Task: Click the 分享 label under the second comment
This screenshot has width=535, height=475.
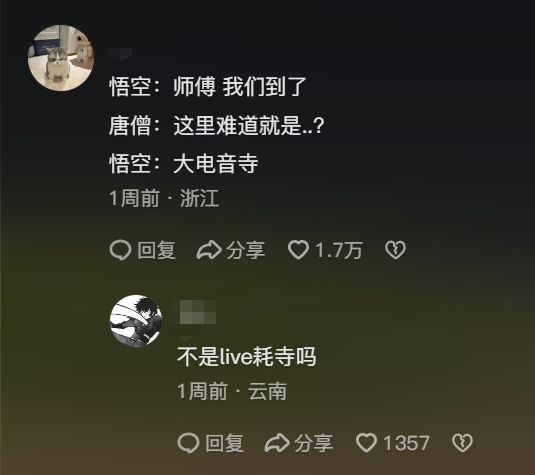Action: pos(314,443)
